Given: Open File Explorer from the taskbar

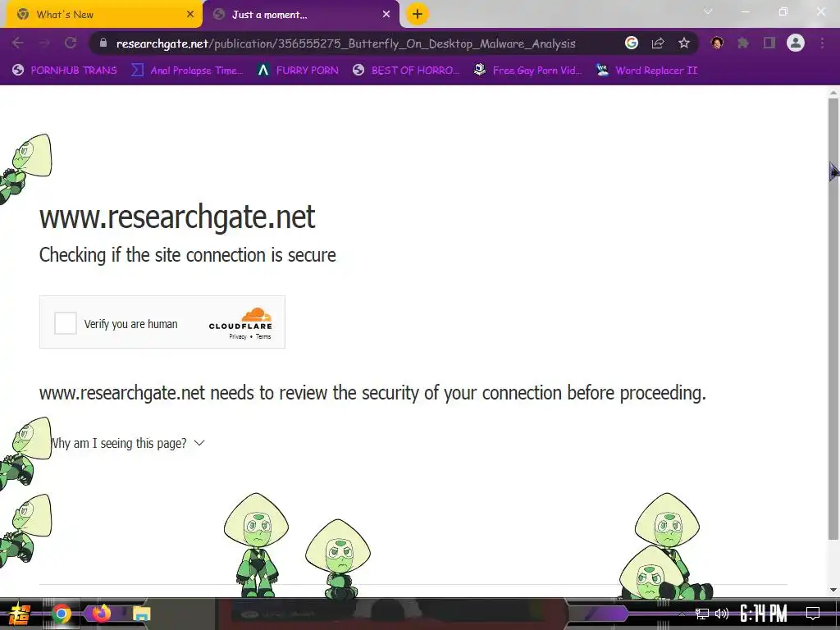Looking at the screenshot, I should coord(141,614).
